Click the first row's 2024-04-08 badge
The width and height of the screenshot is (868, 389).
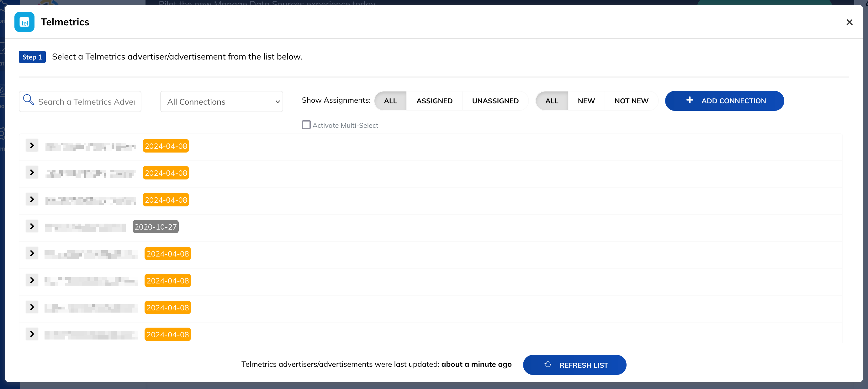166,146
